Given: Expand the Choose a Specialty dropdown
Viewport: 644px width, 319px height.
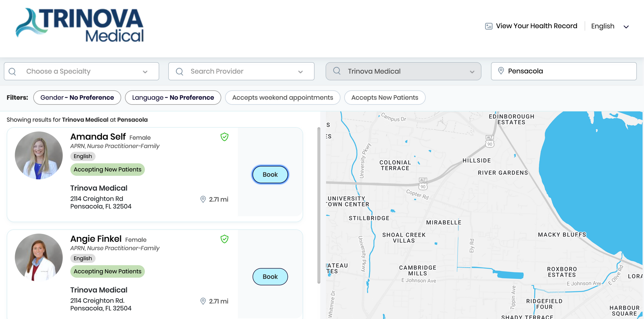Looking at the screenshot, I should [x=145, y=72].
